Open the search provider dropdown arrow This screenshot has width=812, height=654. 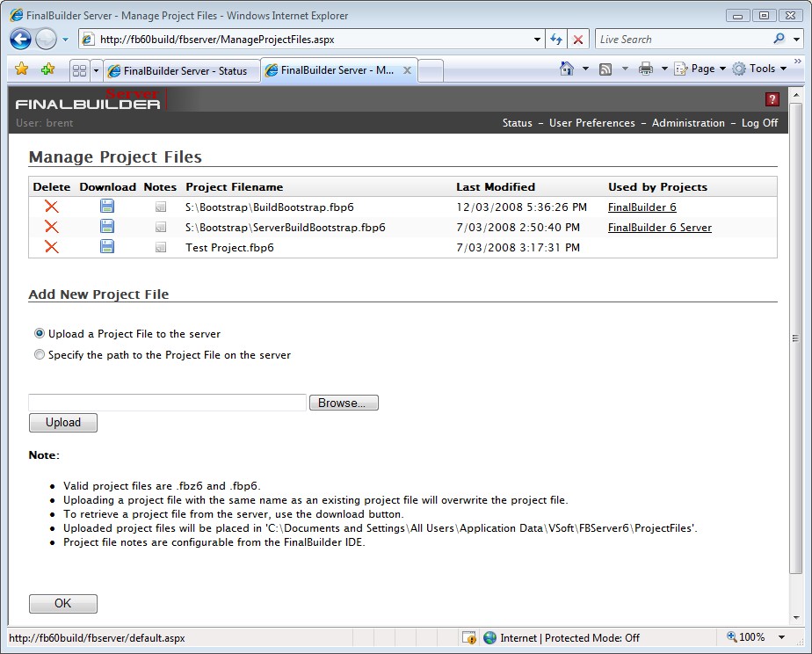point(796,40)
